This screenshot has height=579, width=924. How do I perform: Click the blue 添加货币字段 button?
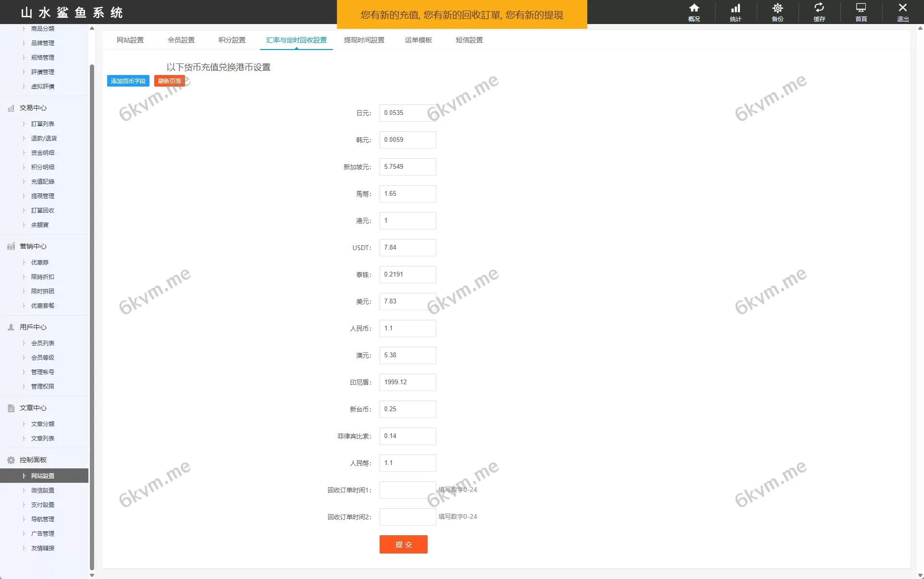pyautogui.click(x=128, y=81)
